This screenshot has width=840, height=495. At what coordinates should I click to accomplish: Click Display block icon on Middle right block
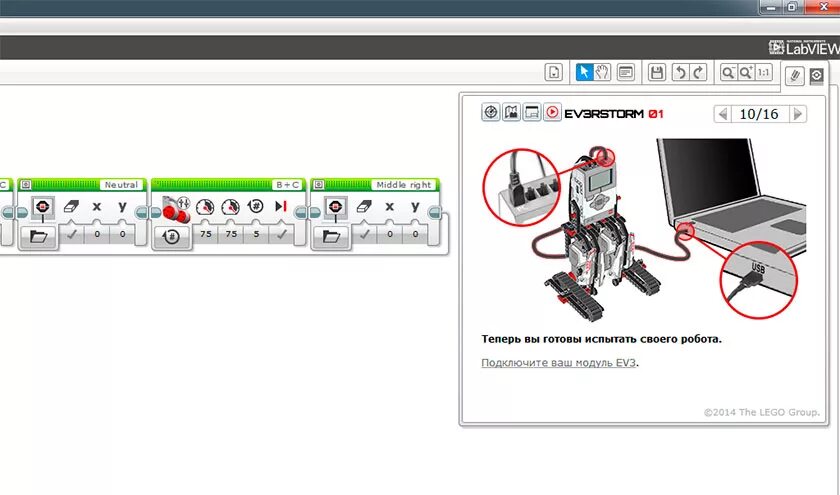coord(336,207)
